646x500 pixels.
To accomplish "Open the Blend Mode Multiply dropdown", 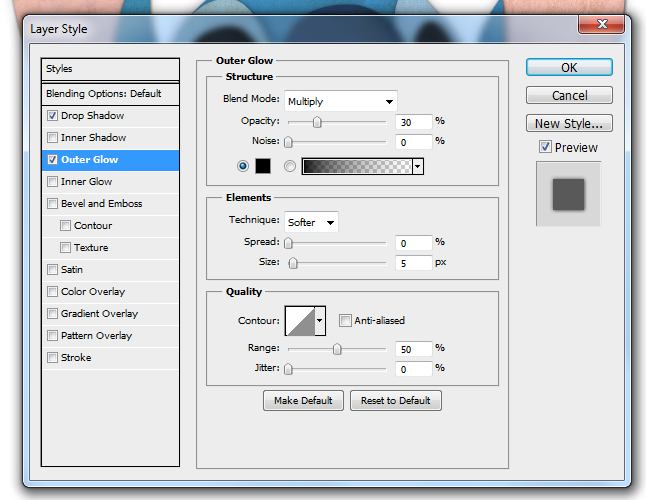I will (x=341, y=101).
